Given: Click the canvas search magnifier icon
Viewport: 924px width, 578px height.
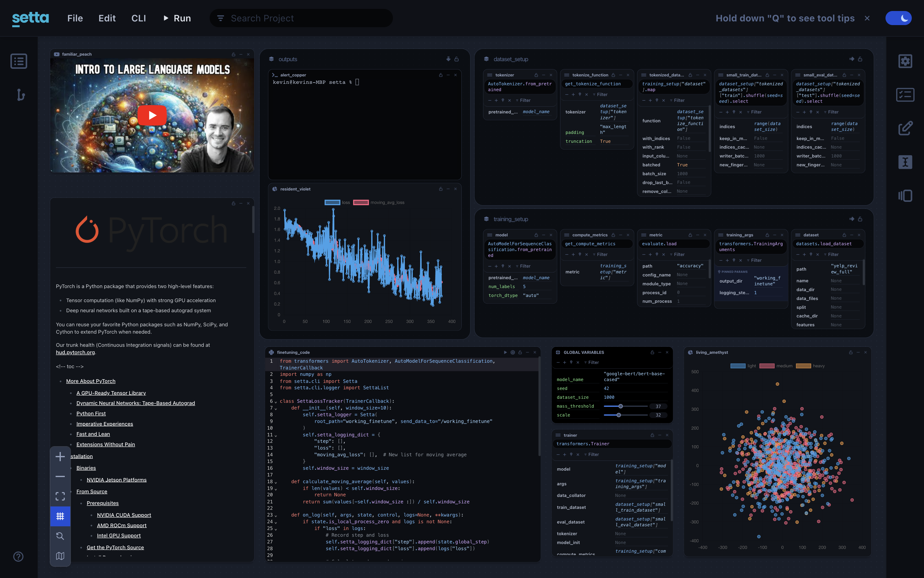Looking at the screenshot, I should click(x=60, y=536).
